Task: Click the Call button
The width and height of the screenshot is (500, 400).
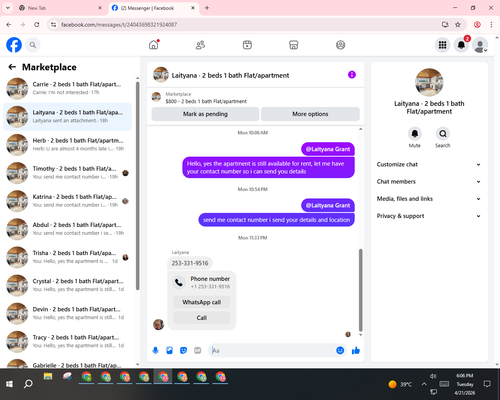Action: 202,318
